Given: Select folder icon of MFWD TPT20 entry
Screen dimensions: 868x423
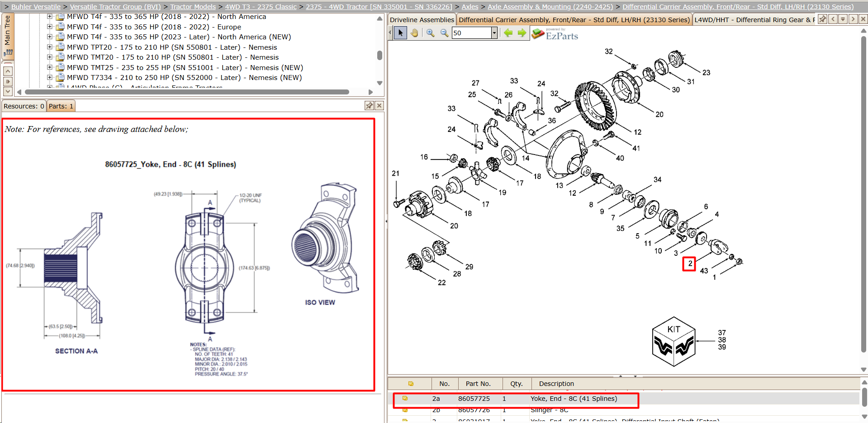Looking at the screenshot, I should [x=60, y=47].
